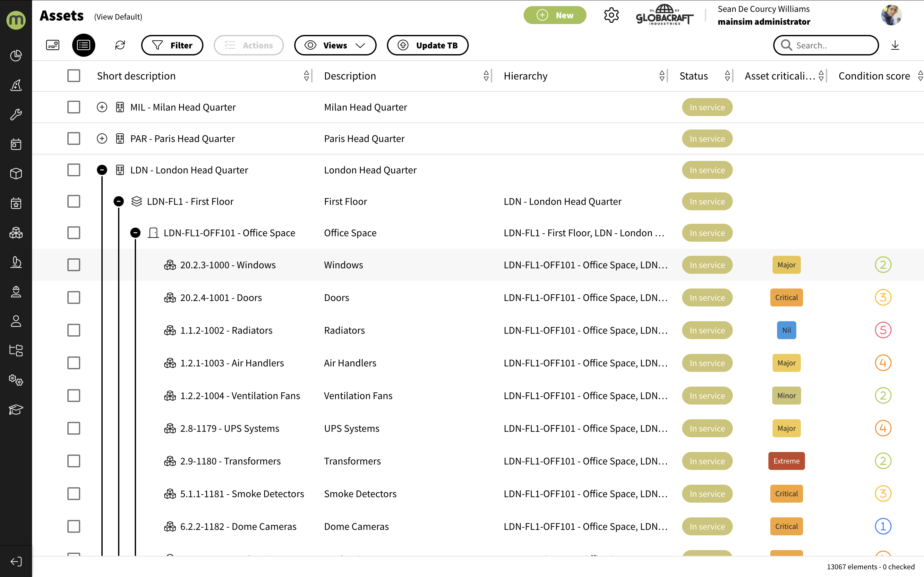Open the double gears sidebar icon
Viewport: 924px width, 577px height.
pyautogui.click(x=16, y=380)
